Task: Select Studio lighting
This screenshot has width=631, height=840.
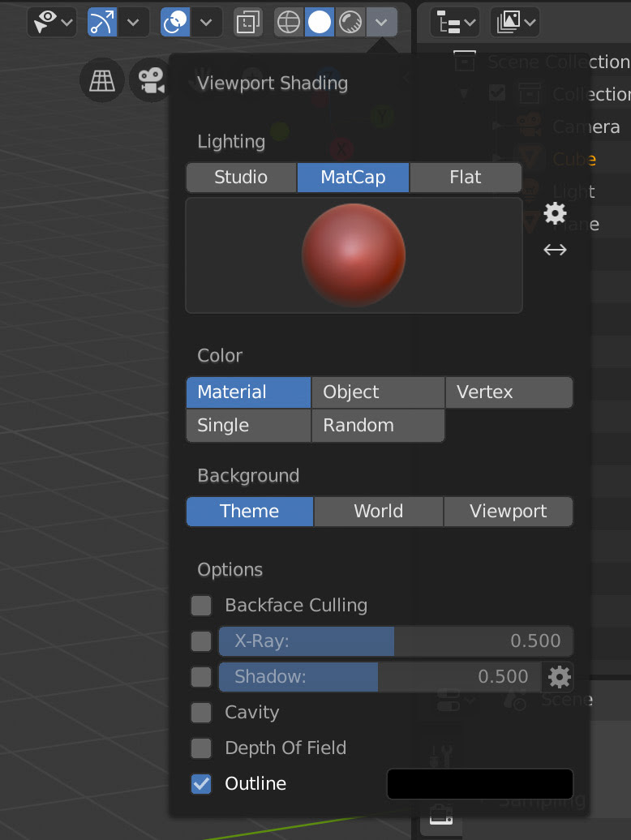Action: [x=241, y=178]
